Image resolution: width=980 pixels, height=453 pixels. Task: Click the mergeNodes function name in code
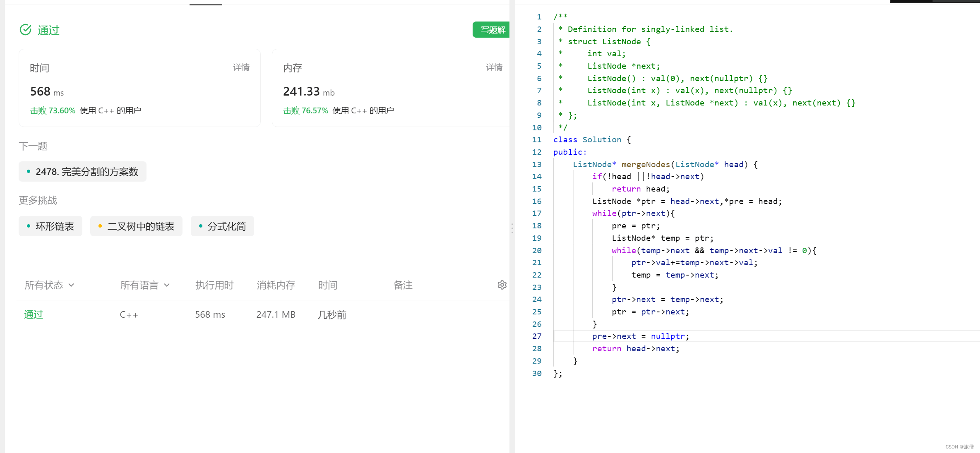click(646, 165)
